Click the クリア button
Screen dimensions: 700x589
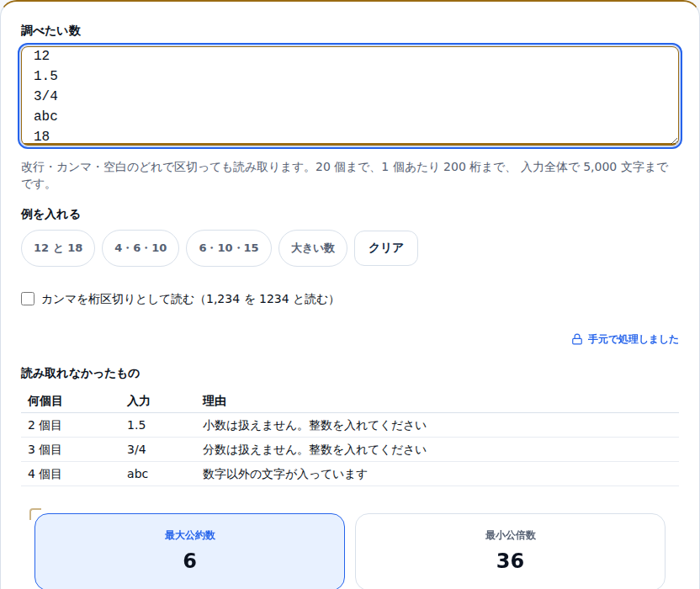pos(386,248)
